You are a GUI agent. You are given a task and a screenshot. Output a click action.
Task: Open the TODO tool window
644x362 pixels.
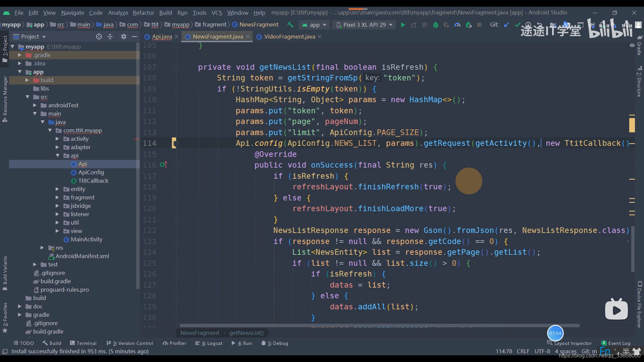pos(24,343)
